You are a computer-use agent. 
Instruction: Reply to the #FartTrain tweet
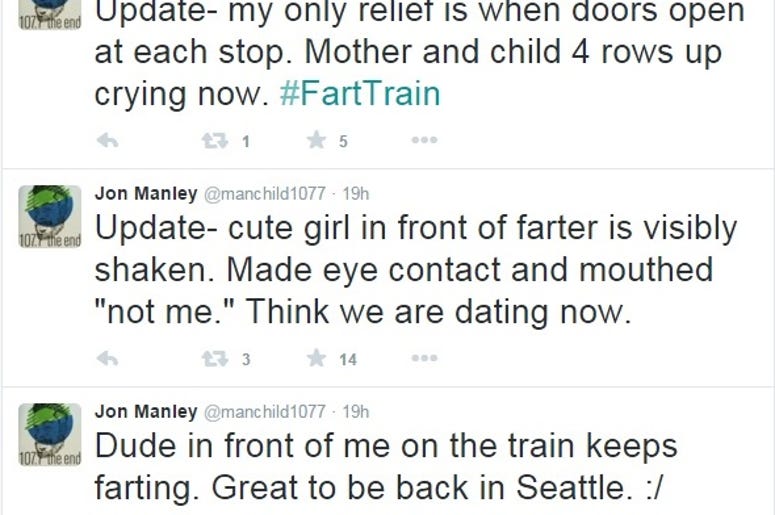point(107,141)
